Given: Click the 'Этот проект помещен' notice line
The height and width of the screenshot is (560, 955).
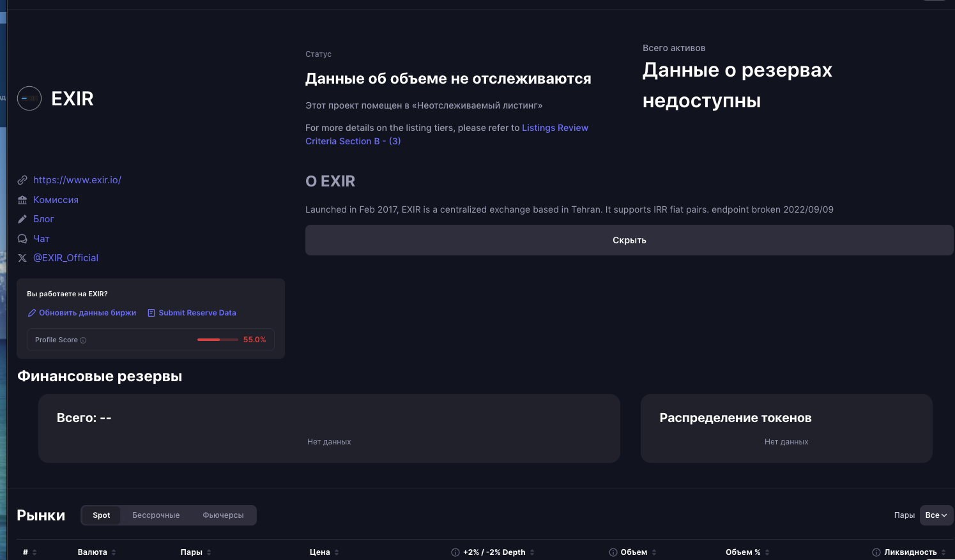Looking at the screenshot, I should click(424, 105).
